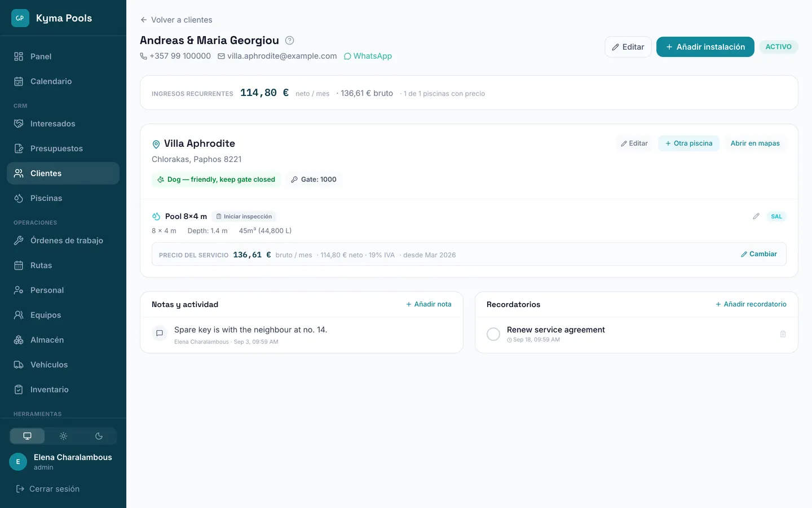Open the WhatsApp contact link

pos(368,56)
